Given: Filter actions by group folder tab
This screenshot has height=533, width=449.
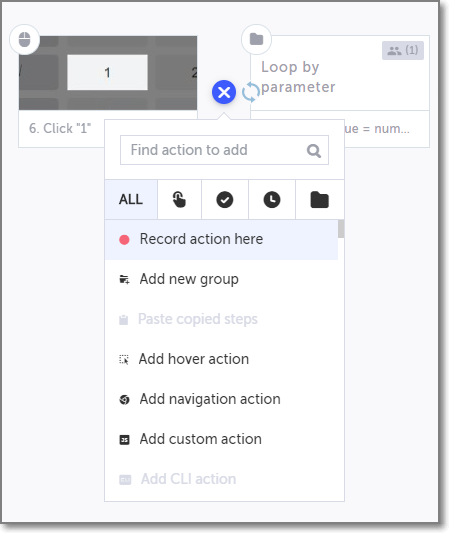Looking at the screenshot, I should pos(320,200).
